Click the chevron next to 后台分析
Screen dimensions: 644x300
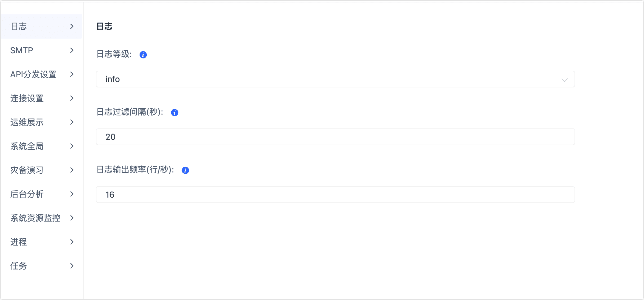pyautogui.click(x=72, y=194)
